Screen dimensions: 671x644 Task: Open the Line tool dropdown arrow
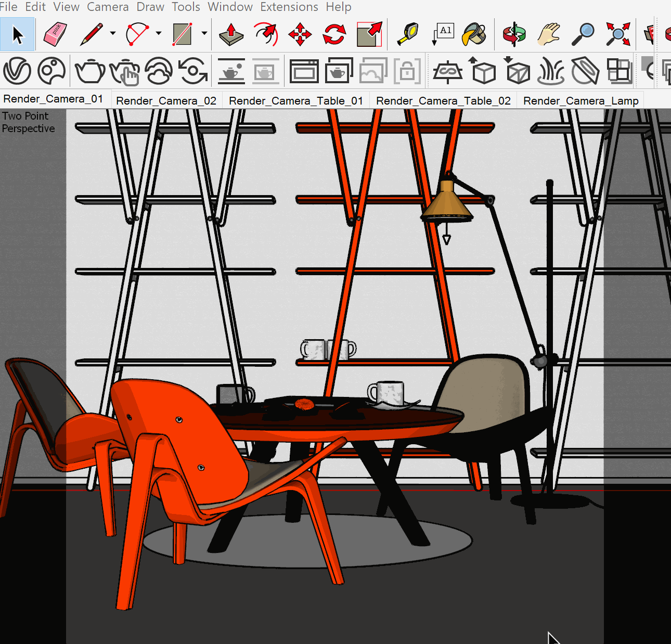tap(112, 33)
